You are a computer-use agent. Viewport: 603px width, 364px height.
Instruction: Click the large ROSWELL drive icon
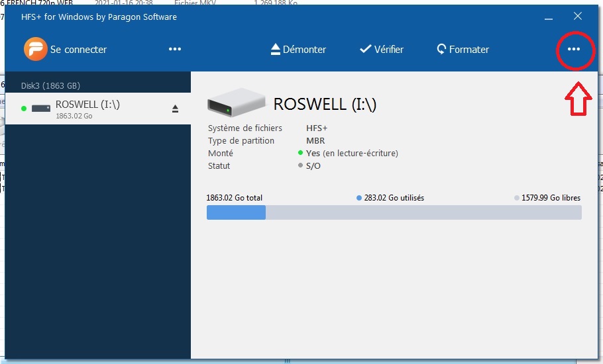click(236, 103)
